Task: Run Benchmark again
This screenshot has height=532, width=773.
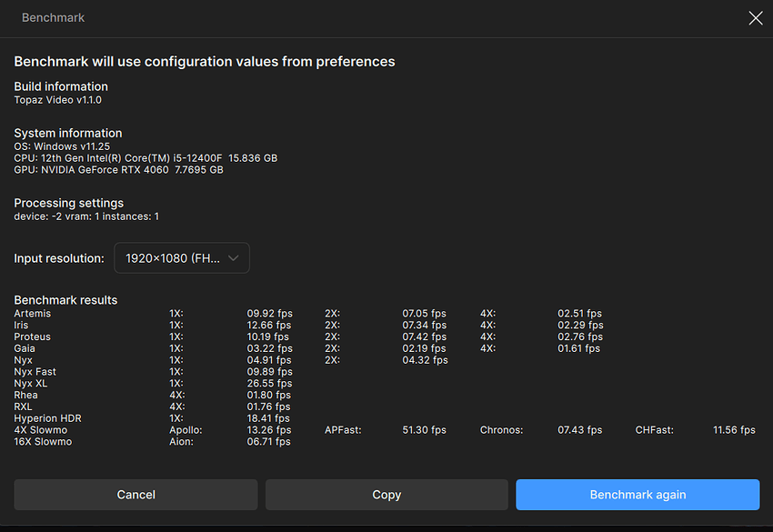Action: [x=637, y=495]
